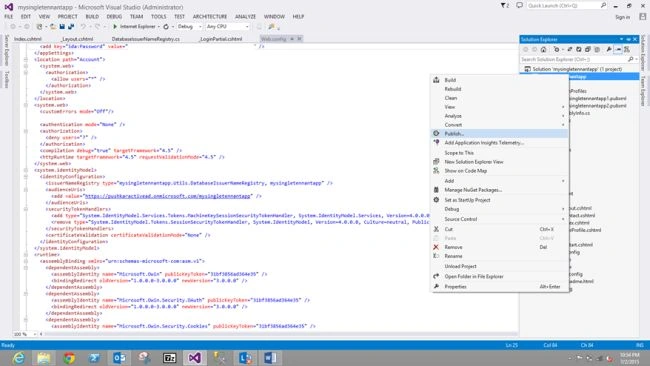Image resolution: width=650 pixels, height=366 pixels.
Task: Click the Quick Launch search box
Action: [x=568, y=6]
